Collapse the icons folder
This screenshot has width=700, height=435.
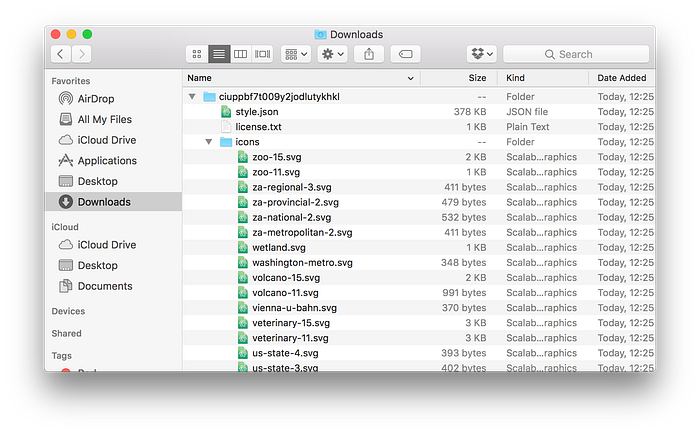208,142
